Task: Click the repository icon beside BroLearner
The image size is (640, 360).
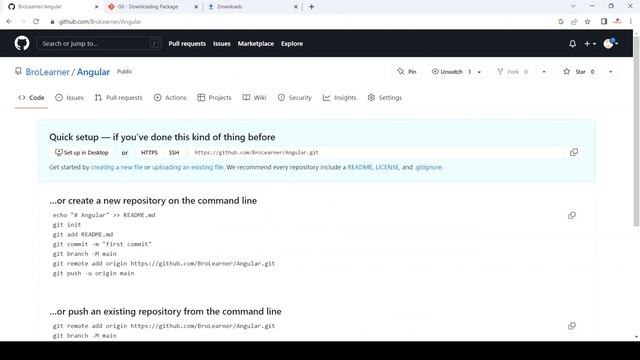Action: [x=18, y=71]
